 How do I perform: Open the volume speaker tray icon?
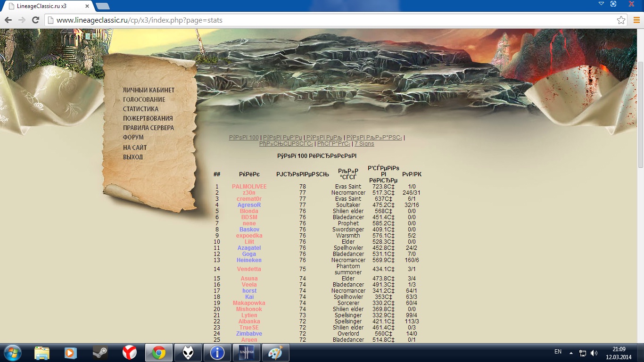click(x=594, y=353)
